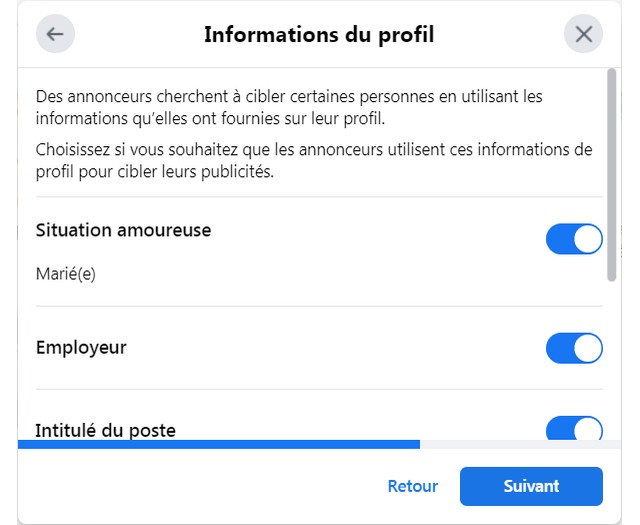The width and height of the screenshot is (640, 525).
Task: Go back using the left arrow icon
Action: (55, 34)
